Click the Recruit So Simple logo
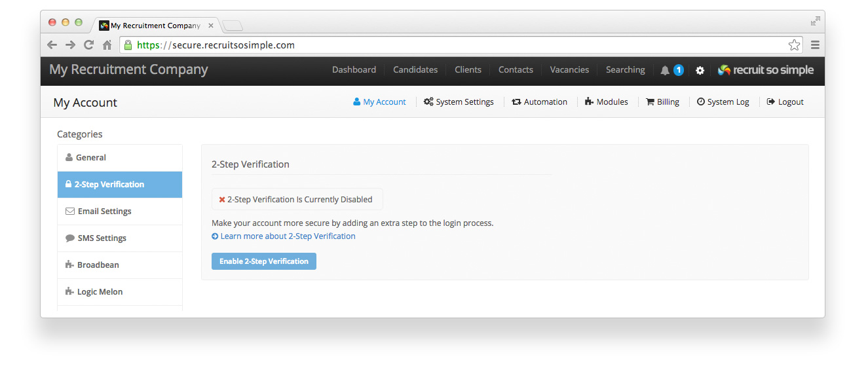 pyautogui.click(x=766, y=70)
